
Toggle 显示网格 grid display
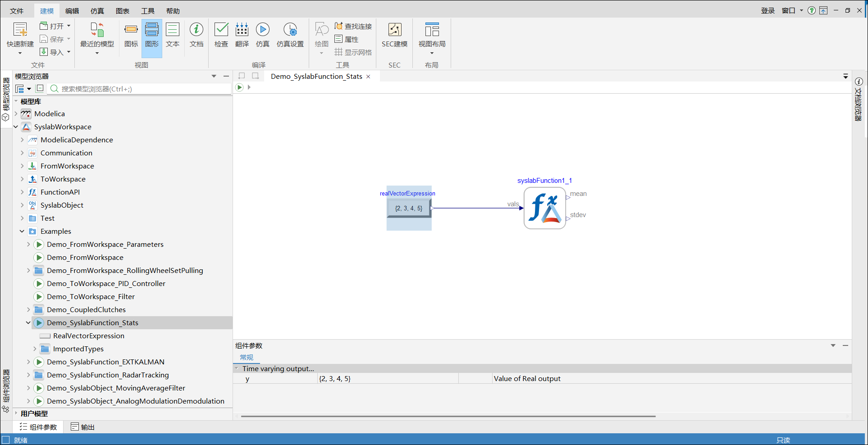[353, 52]
